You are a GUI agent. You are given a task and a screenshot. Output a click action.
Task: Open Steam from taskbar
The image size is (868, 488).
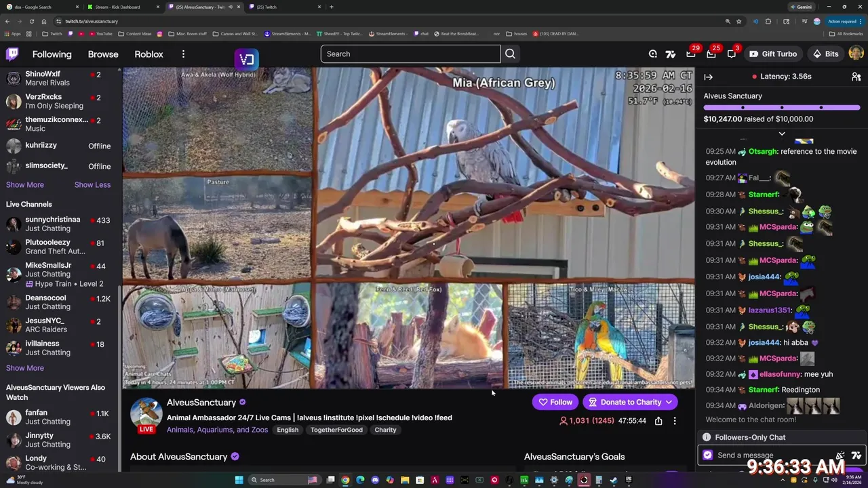(614, 480)
